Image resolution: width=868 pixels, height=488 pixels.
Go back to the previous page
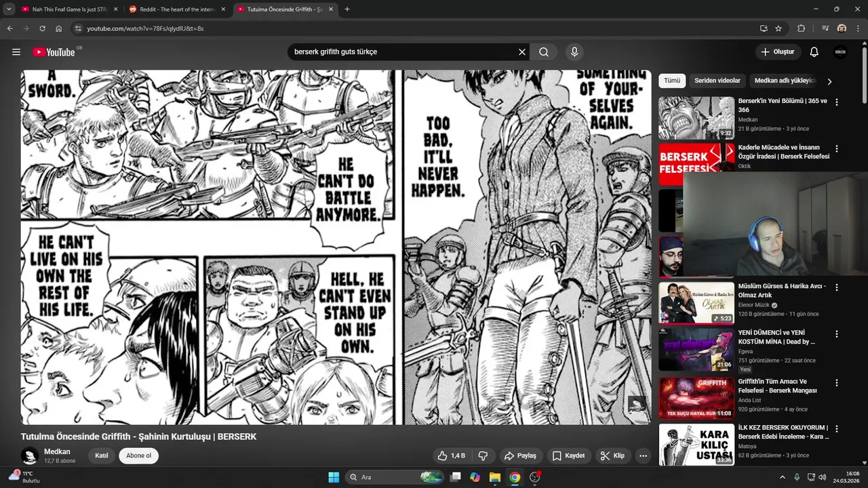pyautogui.click(x=10, y=28)
